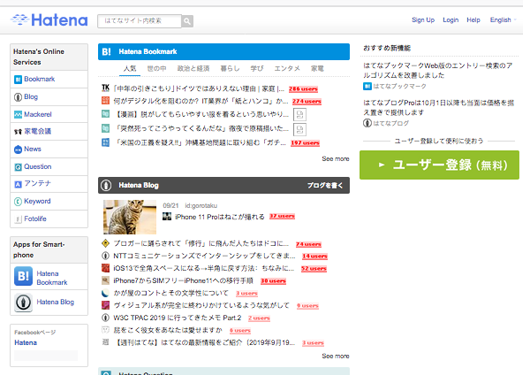Click the Fotolife service icon in sidebar
This screenshot has height=375, width=523.
[x=18, y=219]
